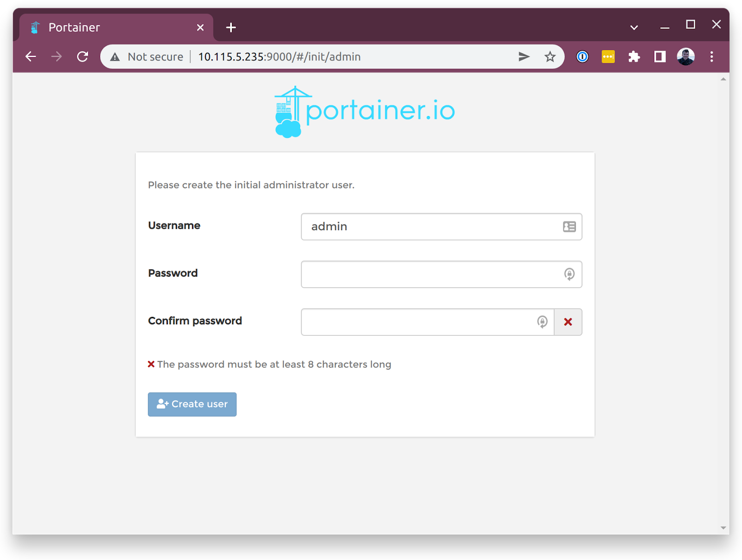Screen dimensions: 742x560
Task: Bookmark this page with the star icon
Action: [x=550, y=57]
